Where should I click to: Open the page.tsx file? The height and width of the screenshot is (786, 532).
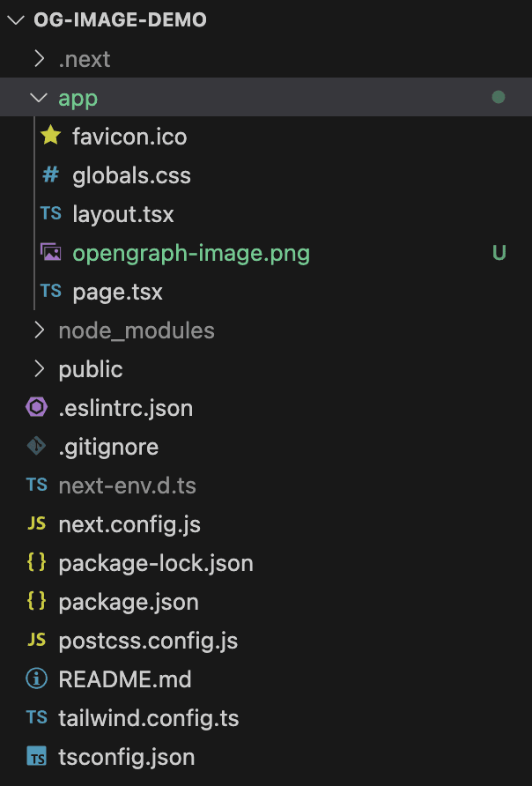pyautogui.click(x=117, y=291)
